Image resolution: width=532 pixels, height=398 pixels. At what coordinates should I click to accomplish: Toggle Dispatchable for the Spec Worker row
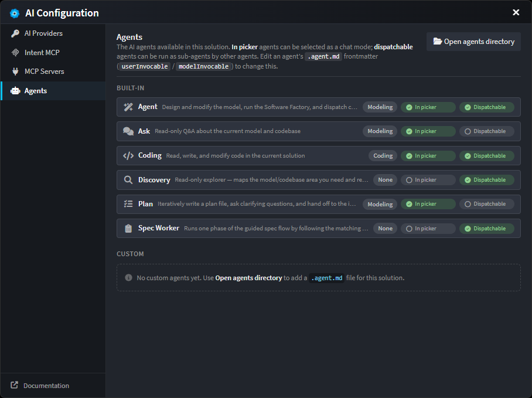coord(487,229)
